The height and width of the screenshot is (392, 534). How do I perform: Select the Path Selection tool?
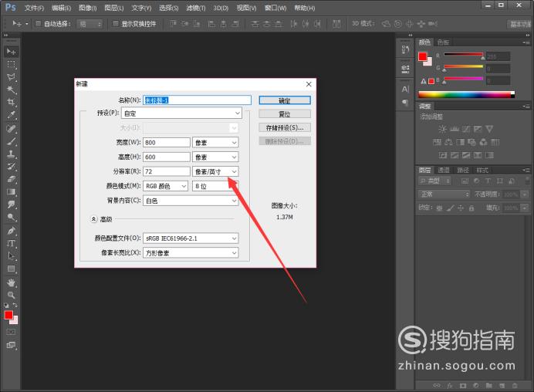[11, 255]
